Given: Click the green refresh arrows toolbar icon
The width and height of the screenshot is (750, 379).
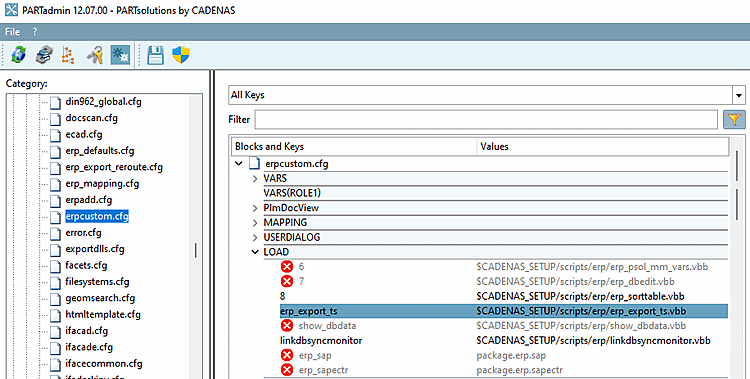Looking at the screenshot, I should click(18, 55).
